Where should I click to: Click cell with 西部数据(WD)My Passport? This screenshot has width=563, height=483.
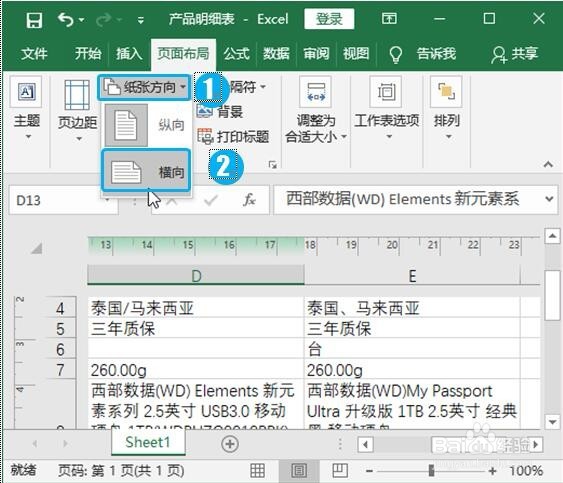[412, 404]
